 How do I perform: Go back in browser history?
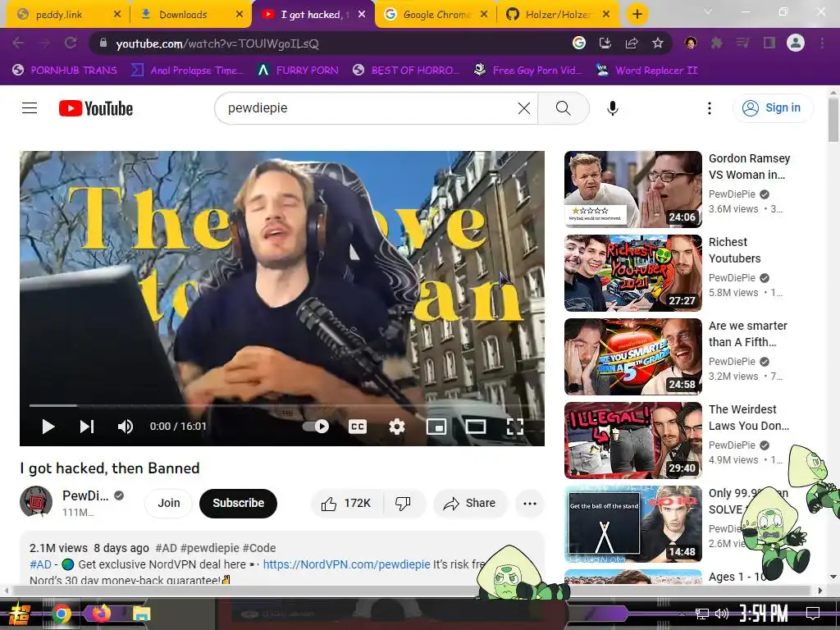tap(18, 43)
